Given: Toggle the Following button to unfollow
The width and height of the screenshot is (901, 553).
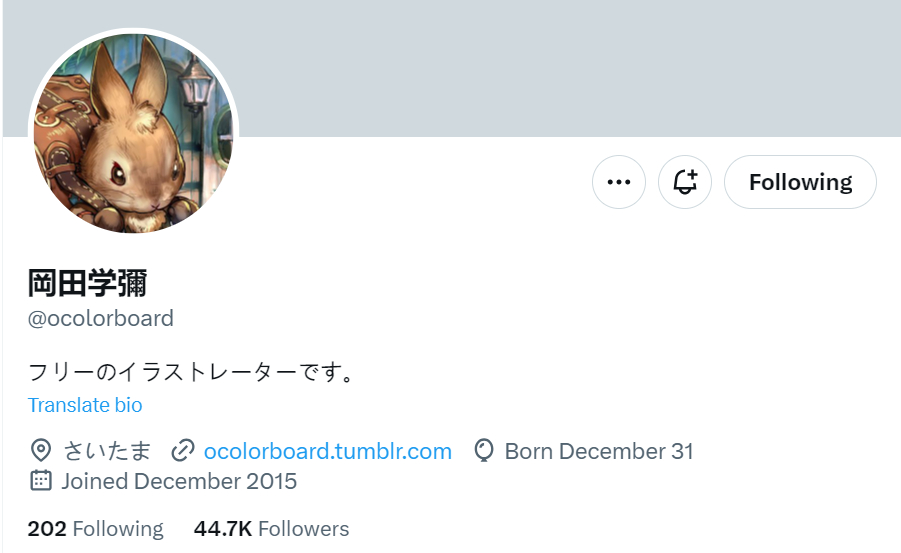Looking at the screenshot, I should (x=800, y=182).
